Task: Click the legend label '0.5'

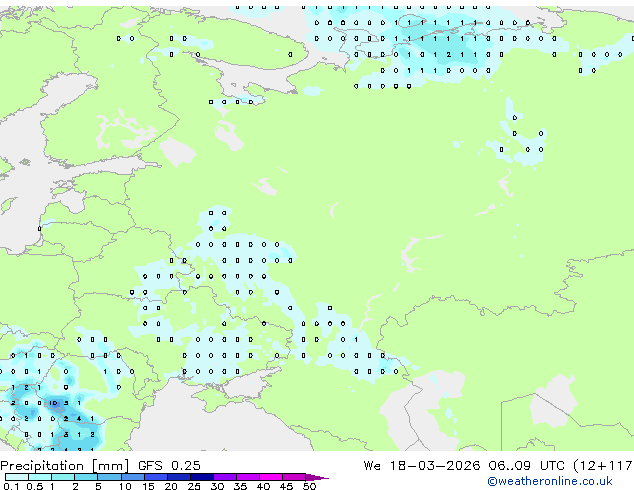Action: 34,486
